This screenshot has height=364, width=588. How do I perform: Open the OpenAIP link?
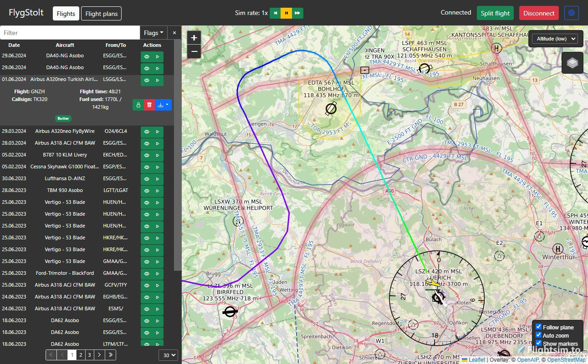tap(528, 360)
